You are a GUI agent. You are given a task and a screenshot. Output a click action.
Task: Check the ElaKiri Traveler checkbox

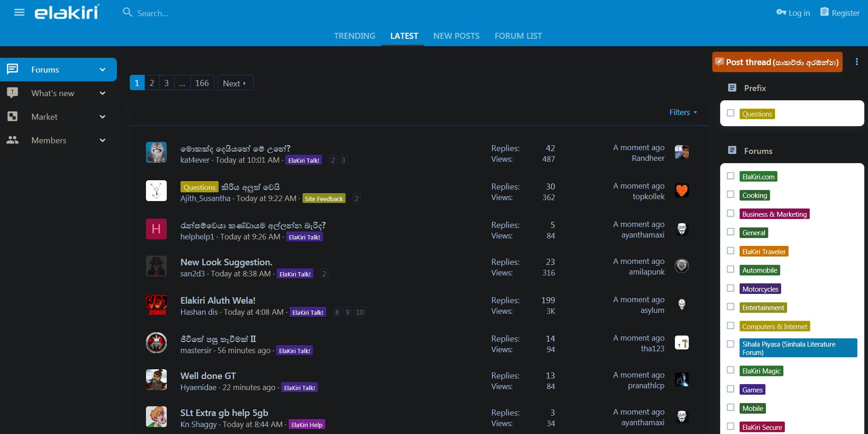[730, 251]
